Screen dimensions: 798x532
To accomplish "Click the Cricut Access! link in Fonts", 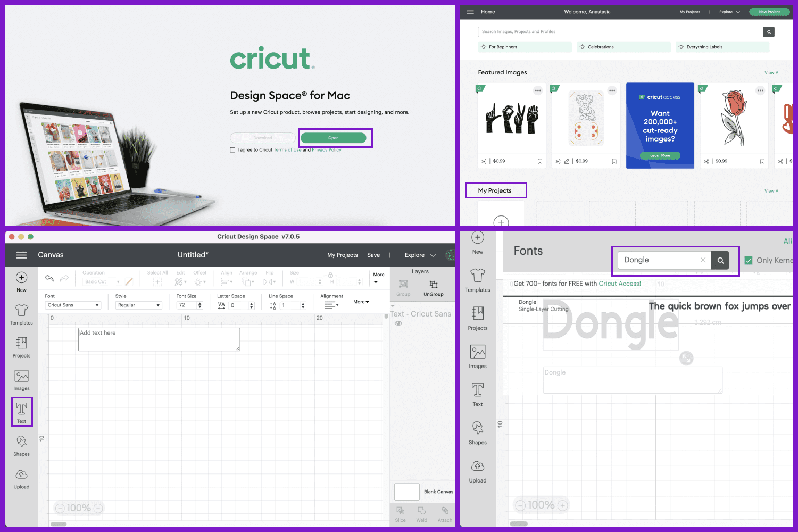I will (x=620, y=284).
